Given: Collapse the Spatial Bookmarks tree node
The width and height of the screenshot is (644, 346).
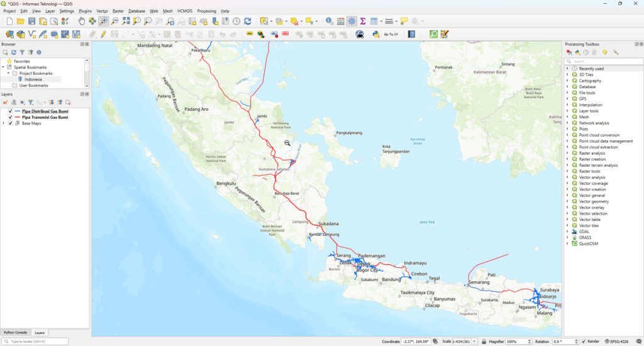Looking at the screenshot, I should coord(4,67).
